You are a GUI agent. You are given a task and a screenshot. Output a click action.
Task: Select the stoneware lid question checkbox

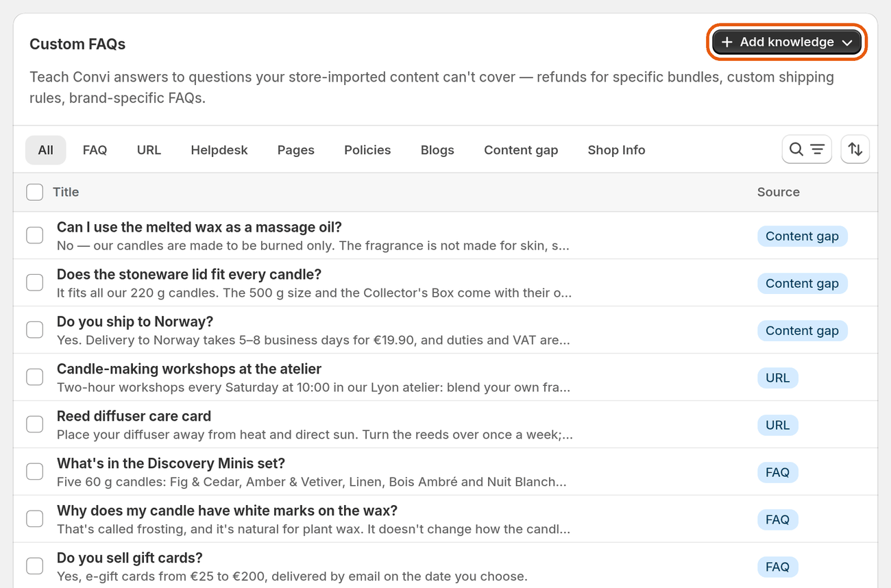35,283
